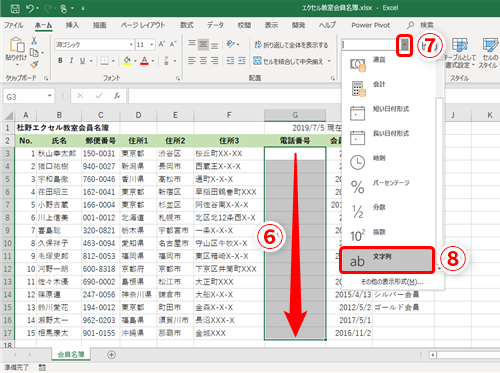Open the Power Pivot tab
500x373 pixels.
click(x=371, y=25)
